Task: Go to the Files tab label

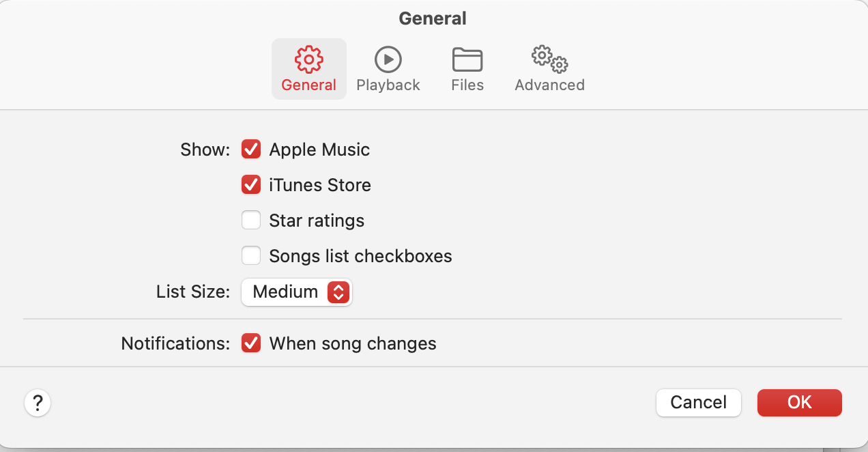Action: click(x=467, y=85)
